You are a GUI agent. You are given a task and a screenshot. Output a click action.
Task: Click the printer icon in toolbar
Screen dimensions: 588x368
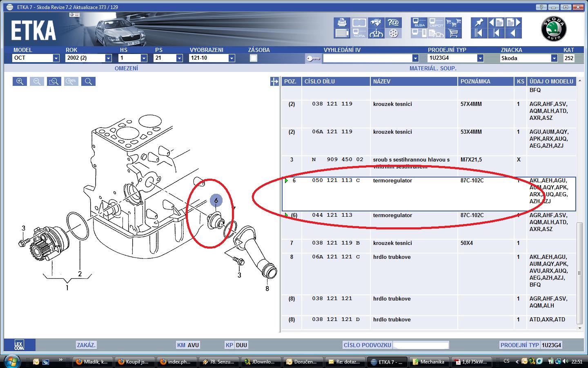342,22
